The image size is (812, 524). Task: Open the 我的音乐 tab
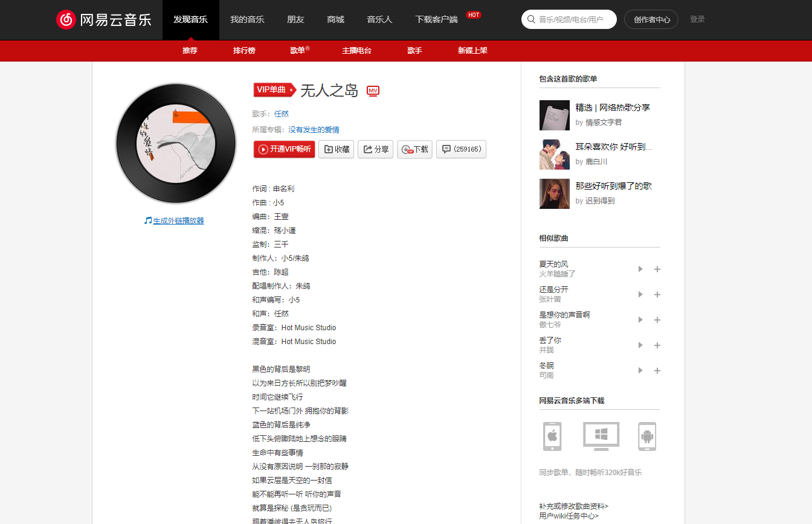tap(247, 20)
